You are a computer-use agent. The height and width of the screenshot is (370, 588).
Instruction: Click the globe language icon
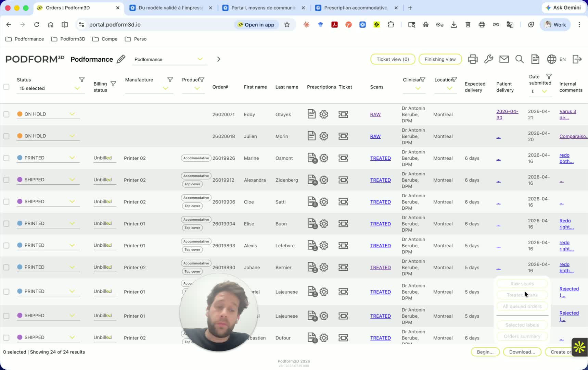pos(551,59)
